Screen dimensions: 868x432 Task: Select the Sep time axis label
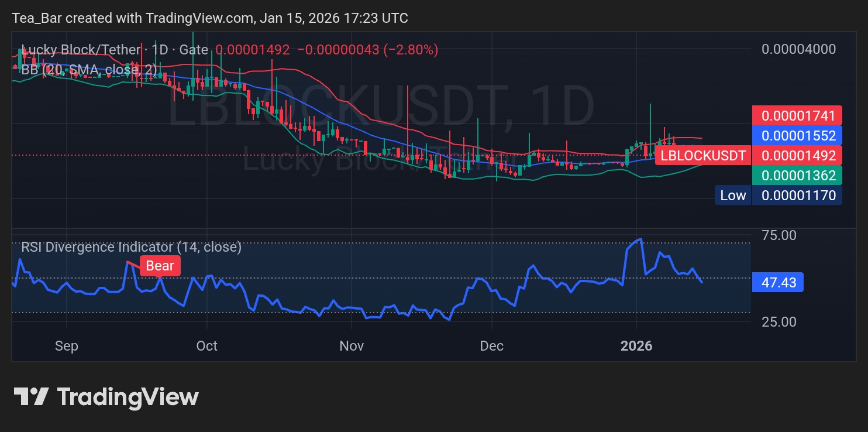pyautogui.click(x=67, y=346)
